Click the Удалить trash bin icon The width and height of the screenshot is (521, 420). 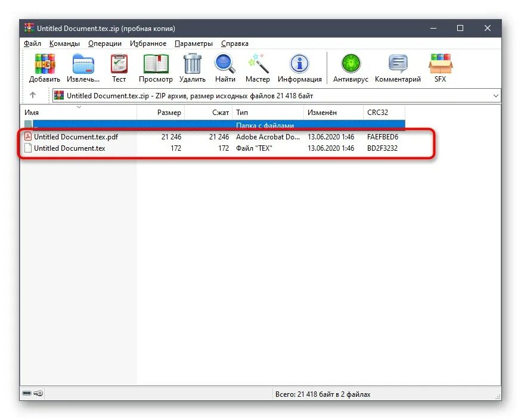point(193,64)
